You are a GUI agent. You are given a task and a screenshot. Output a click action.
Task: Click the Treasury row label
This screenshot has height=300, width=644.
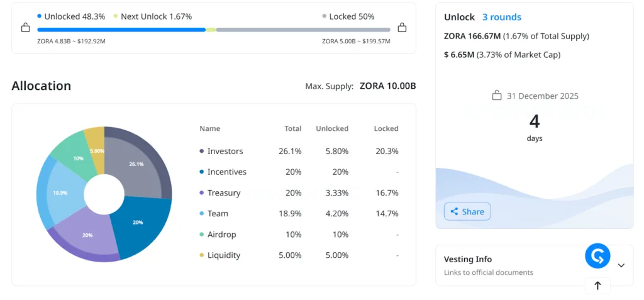pyautogui.click(x=224, y=192)
